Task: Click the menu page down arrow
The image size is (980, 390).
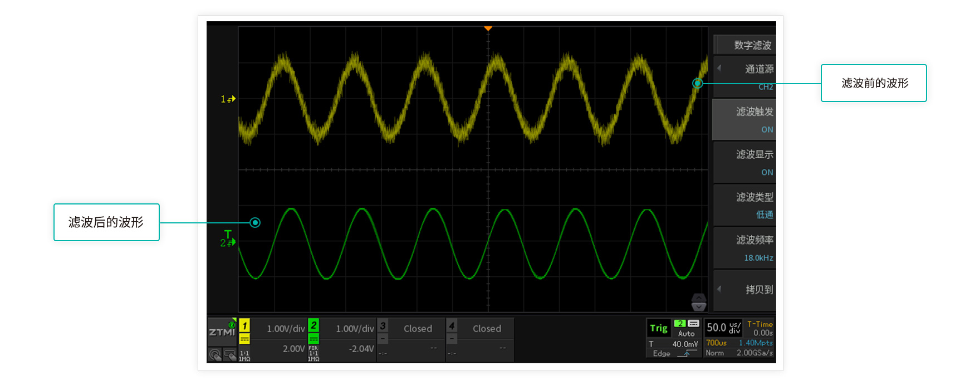Action: point(698,307)
